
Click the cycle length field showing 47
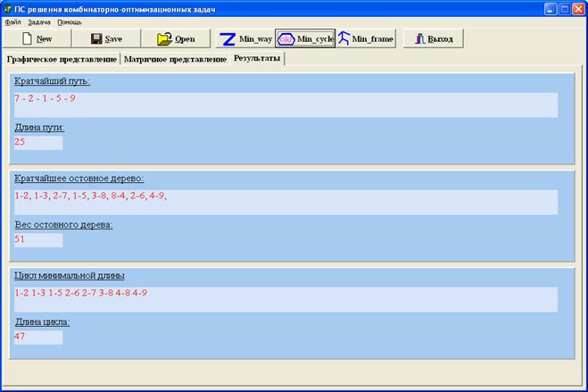click(37, 337)
